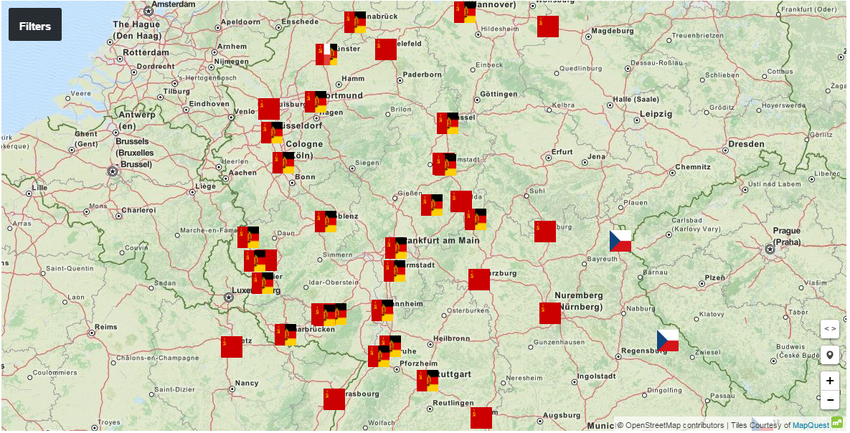This screenshot has height=433, width=850.
Task: Select the flag marker at Kassel
Action: [x=447, y=123]
